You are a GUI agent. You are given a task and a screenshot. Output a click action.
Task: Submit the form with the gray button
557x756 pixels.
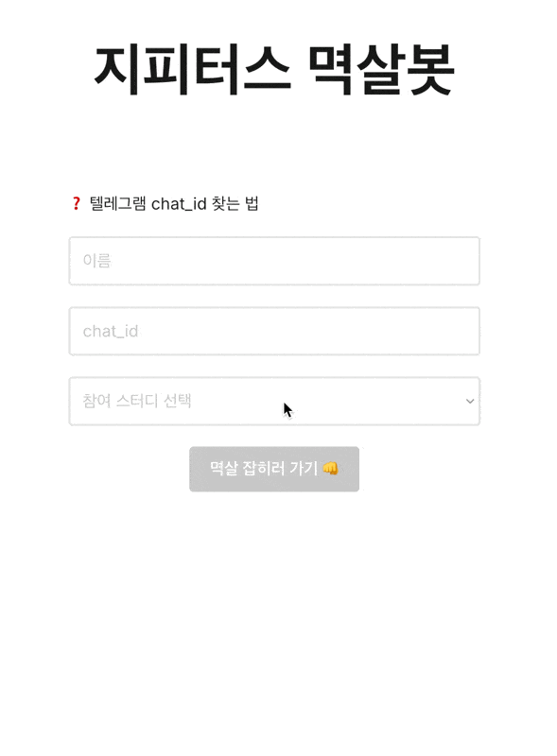pos(274,469)
